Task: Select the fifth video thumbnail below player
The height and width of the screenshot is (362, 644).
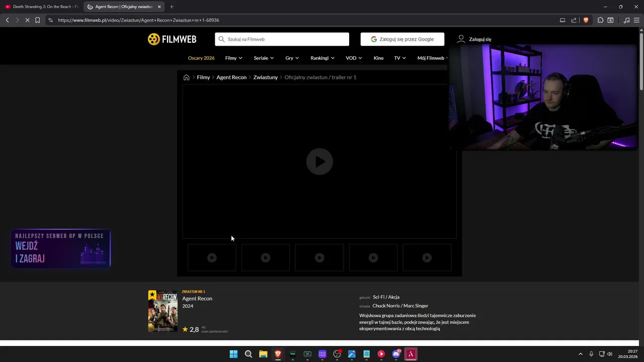Action: point(427,257)
